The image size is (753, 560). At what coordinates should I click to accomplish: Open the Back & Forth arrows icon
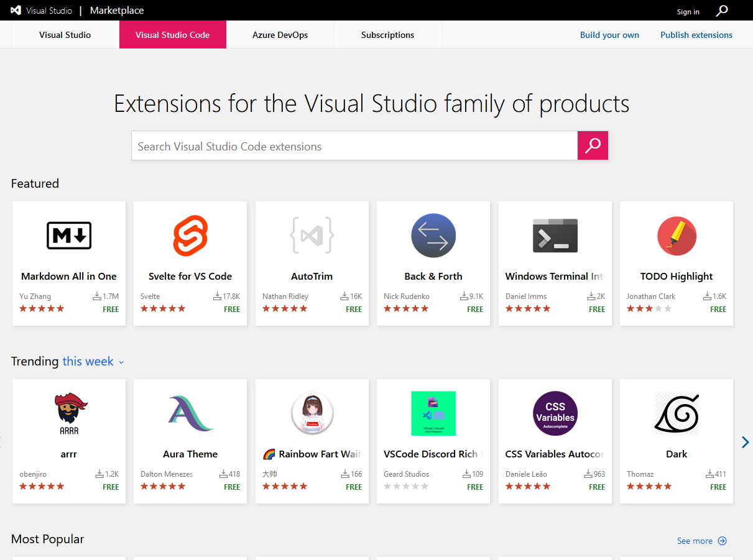pyautogui.click(x=433, y=236)
